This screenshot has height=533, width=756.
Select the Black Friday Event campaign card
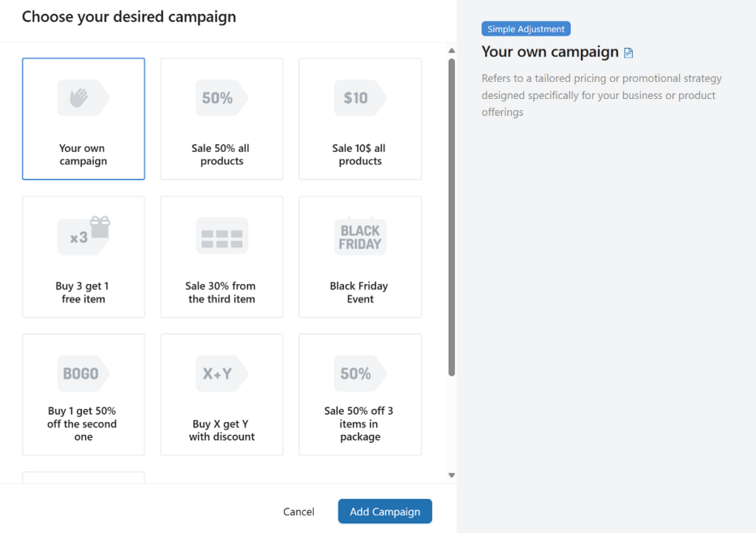360,256
